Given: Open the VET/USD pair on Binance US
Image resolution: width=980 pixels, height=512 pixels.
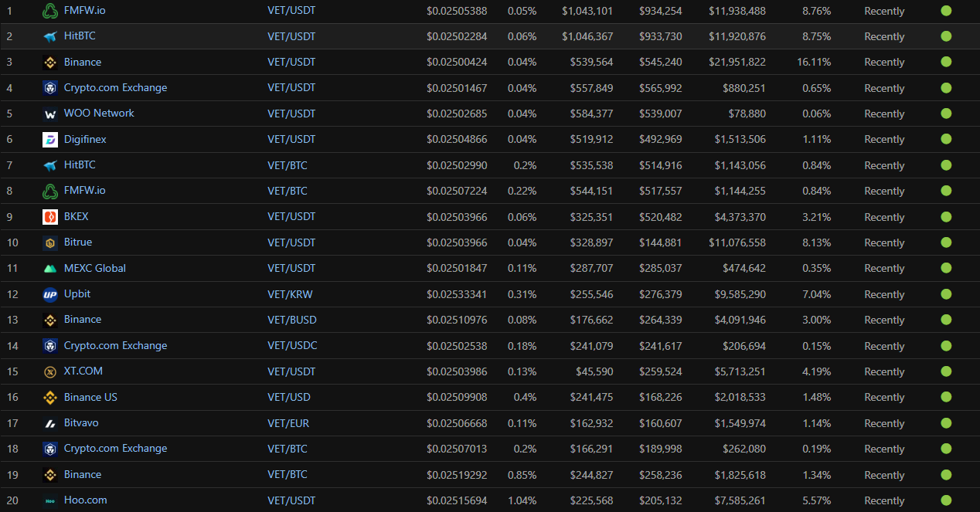Looking at the screenshot, I should 289,398.
